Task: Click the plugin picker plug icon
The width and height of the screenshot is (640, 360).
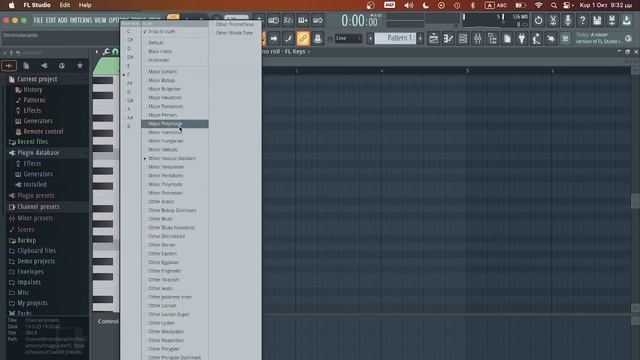Action: click(522, 39)
